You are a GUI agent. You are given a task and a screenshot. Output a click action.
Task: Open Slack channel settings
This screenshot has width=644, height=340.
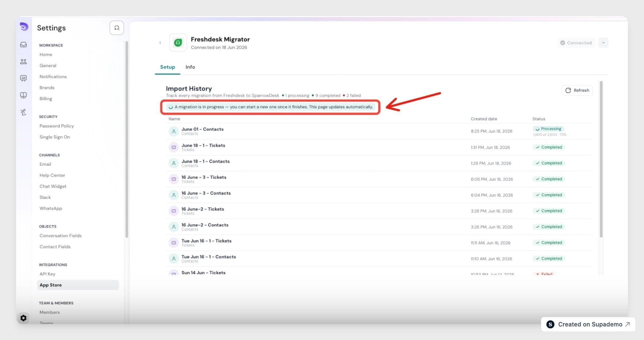(x=45, y=197)
